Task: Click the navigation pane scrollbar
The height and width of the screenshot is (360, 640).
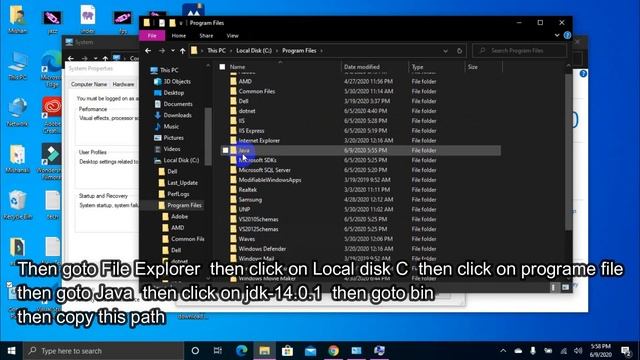Action: click(x=208, y=136)
